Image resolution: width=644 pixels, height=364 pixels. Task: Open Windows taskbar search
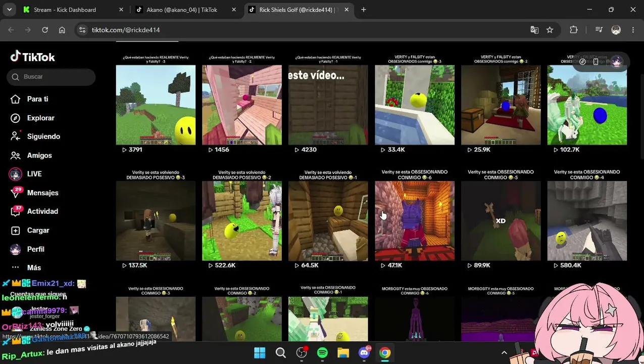(280, 353)
